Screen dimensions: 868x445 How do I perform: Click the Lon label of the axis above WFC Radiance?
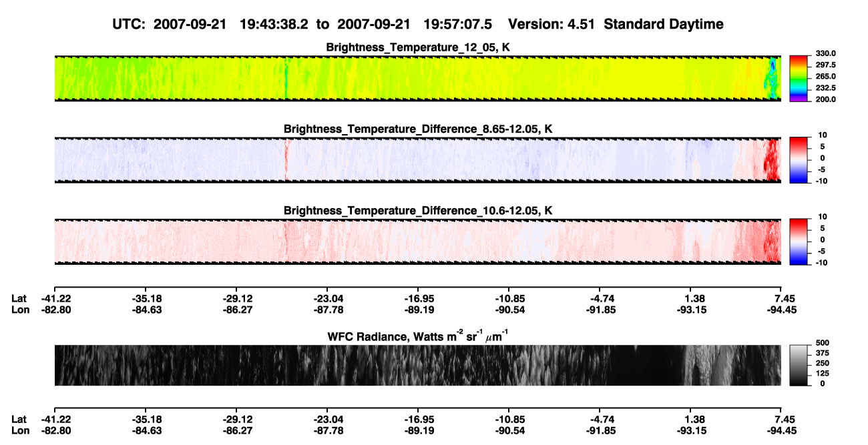tap(19, 310)
